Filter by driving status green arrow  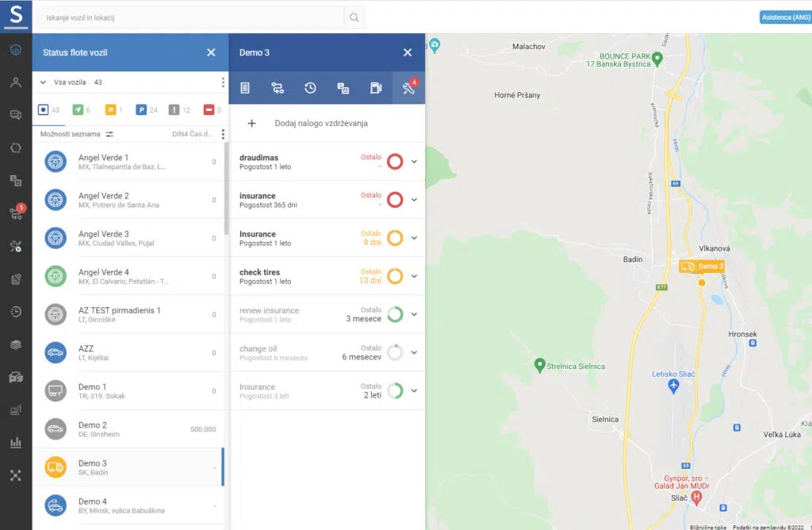(x=82, y=109)
